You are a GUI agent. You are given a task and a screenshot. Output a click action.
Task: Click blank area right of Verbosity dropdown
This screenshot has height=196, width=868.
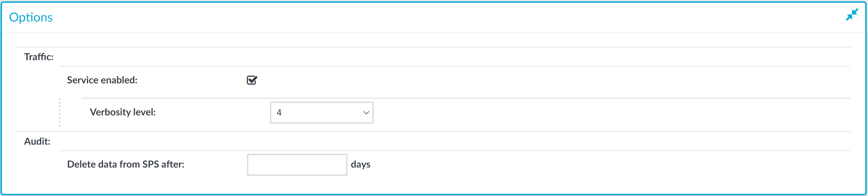pyautogui.click(x=612, y=113)
